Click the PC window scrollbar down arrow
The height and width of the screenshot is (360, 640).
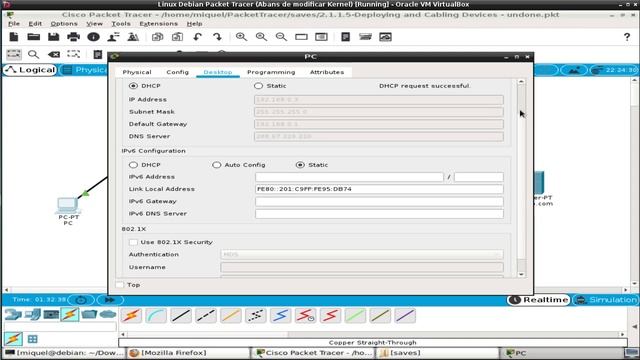[x=521, y=274]
